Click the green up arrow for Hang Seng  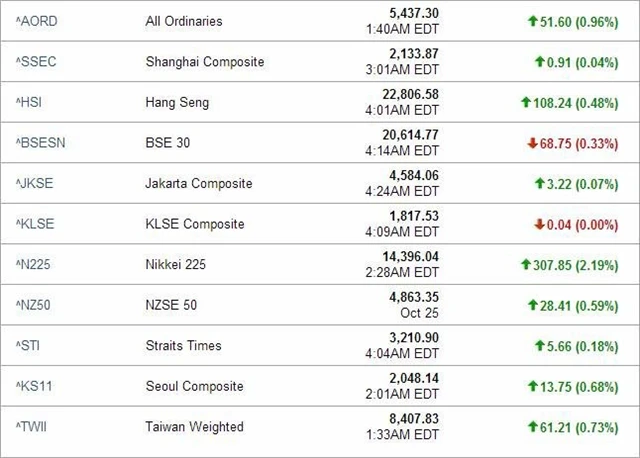pos(525,102)
